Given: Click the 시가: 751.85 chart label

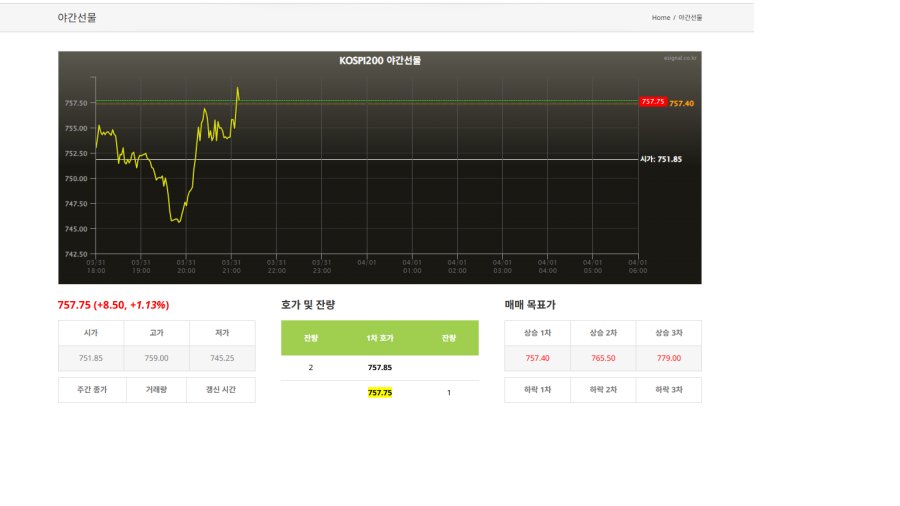Looking at the screenshot, I should click(661, 159).
